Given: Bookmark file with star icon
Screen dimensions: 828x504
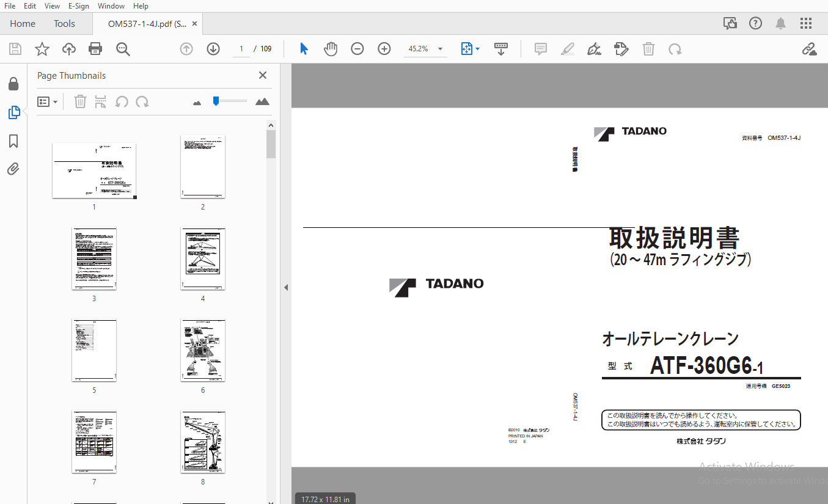Looking at the screenshot, I should pyautogui.click(x=42, y=49).
